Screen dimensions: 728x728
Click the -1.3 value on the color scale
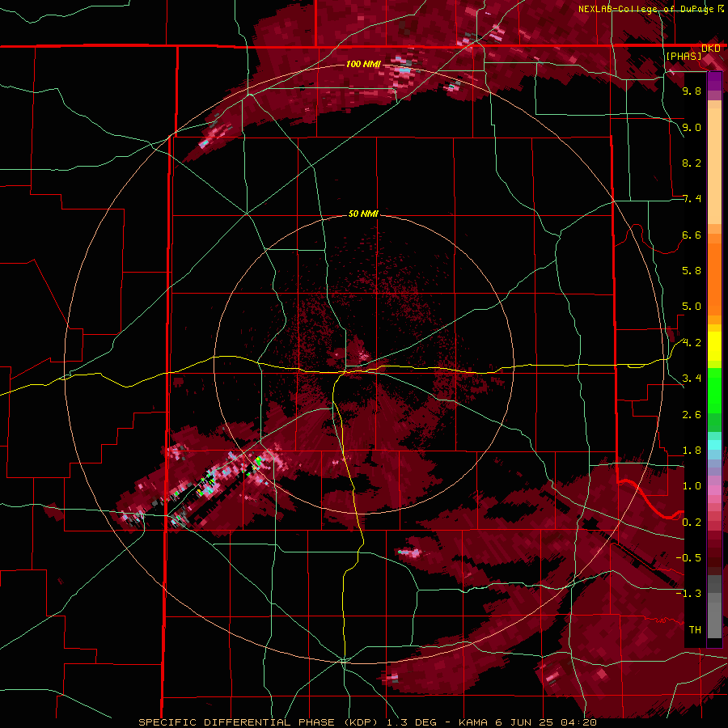(688, 594)
